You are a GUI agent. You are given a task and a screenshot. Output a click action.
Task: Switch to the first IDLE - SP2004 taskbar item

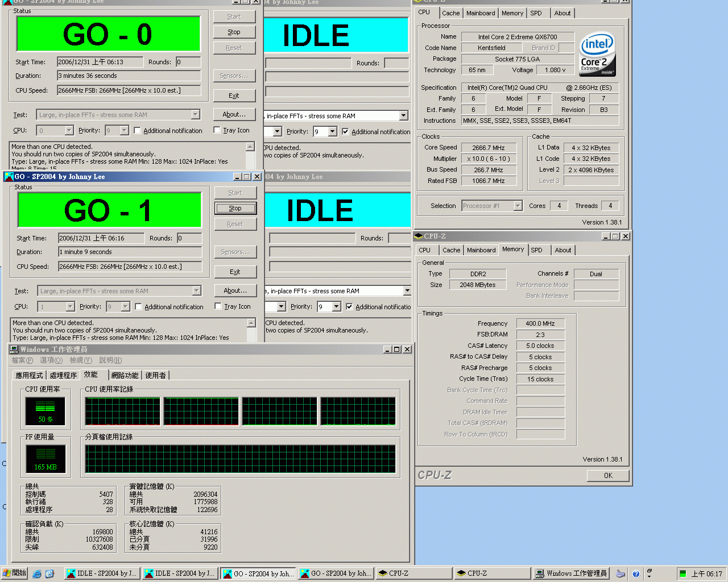coord(101,573)
